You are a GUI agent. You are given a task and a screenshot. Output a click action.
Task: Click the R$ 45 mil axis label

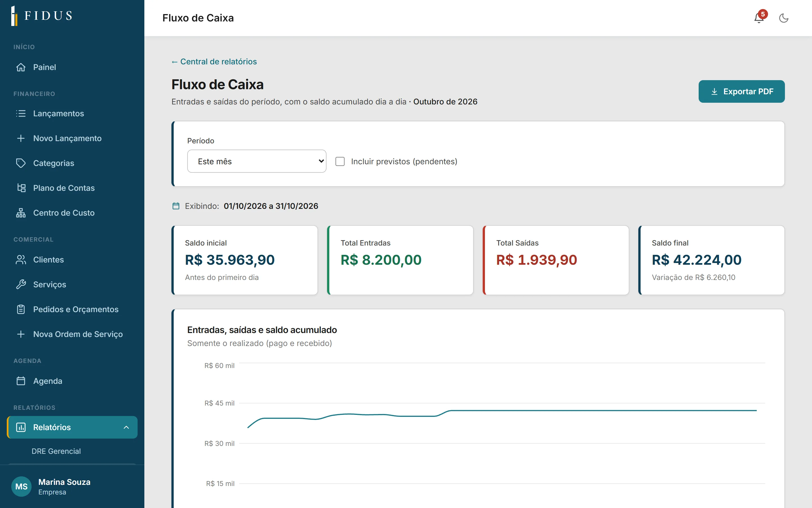click(219, 403)
